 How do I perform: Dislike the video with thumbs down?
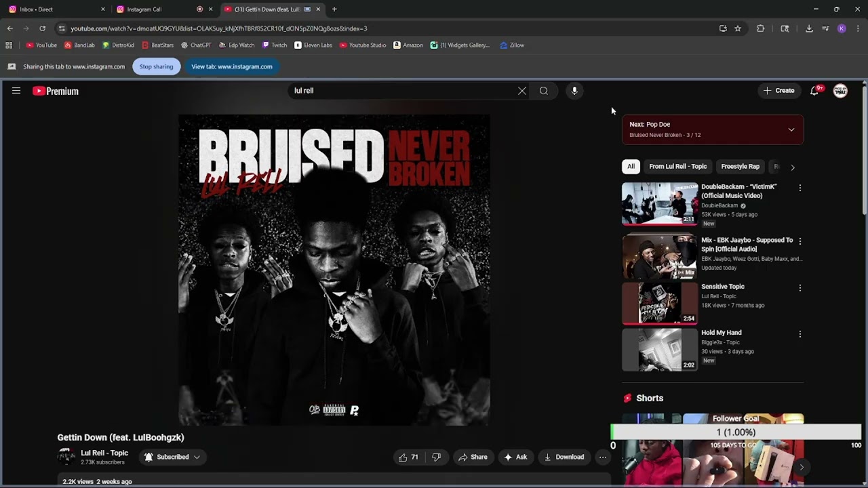(437, 457)
